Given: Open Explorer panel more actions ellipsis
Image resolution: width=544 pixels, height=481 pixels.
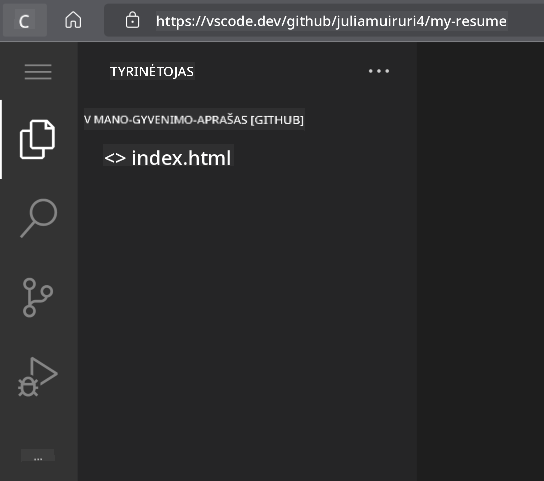Looking at the screenshot, I should [x=379, y=71].
